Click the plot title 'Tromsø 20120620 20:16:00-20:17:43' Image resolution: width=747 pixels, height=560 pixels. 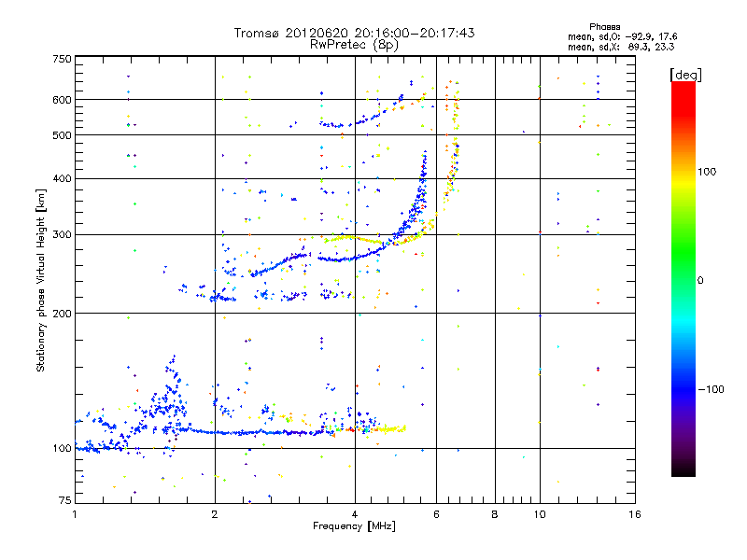click(x=354, y=33)
